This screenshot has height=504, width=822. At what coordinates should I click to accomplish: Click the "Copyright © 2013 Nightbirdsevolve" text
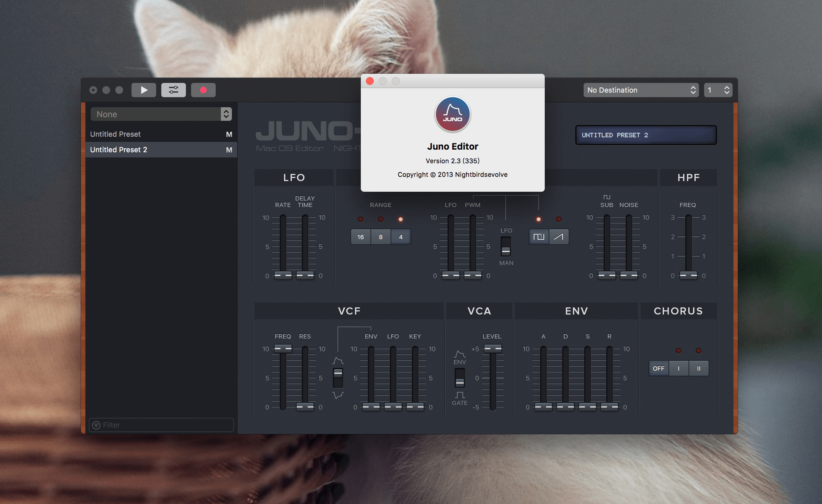pyautogui.click(x=452, y=175)
